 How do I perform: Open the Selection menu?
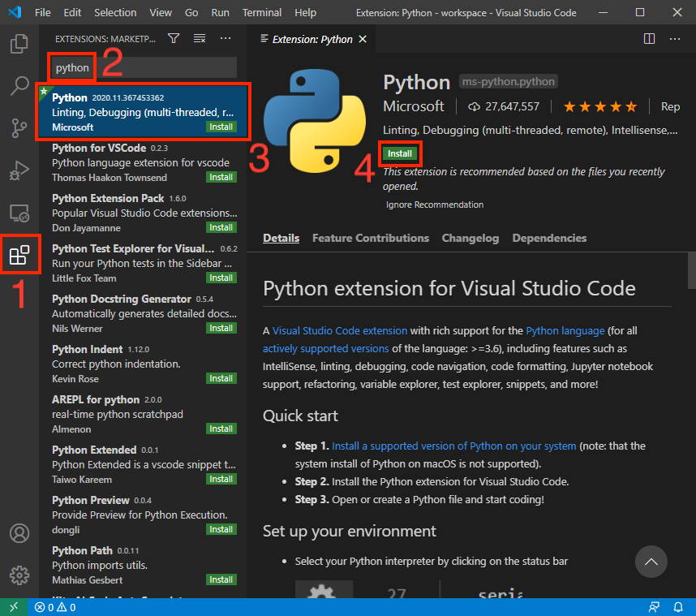115,12
